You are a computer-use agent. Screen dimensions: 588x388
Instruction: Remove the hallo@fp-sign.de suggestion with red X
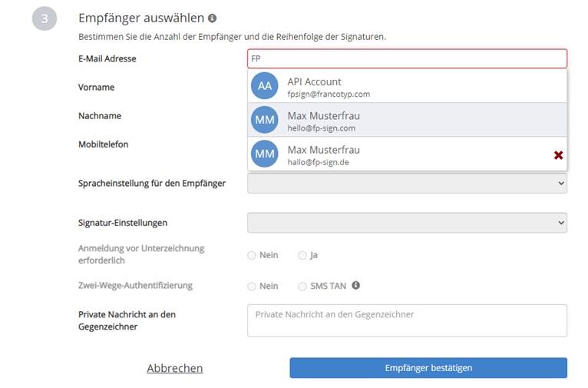point(558,155)
